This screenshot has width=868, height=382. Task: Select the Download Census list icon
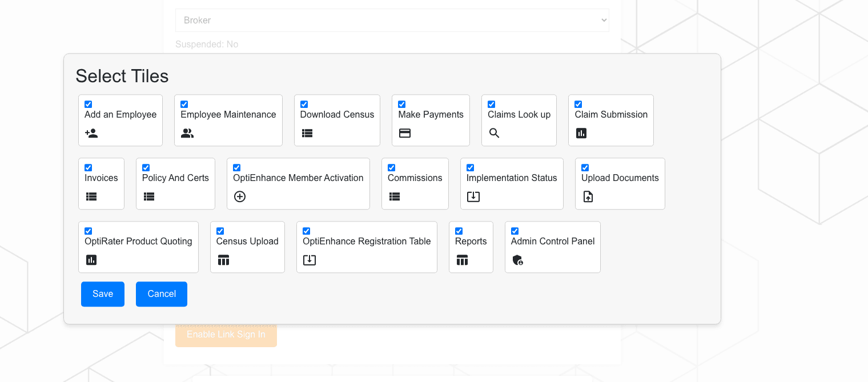[307, 133]
